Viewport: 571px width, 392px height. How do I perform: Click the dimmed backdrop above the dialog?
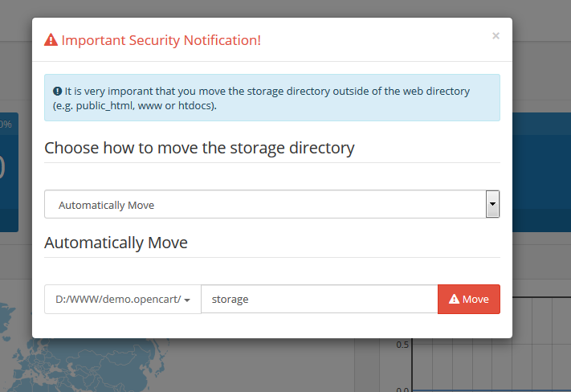(x=286, y=8)
